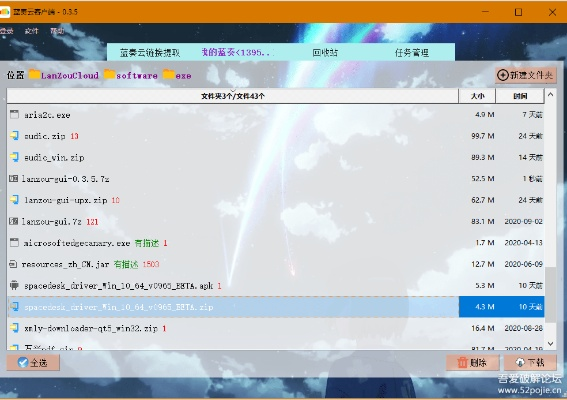Click the lanzou-gui.7z archive icon

(x=13, y=221)
